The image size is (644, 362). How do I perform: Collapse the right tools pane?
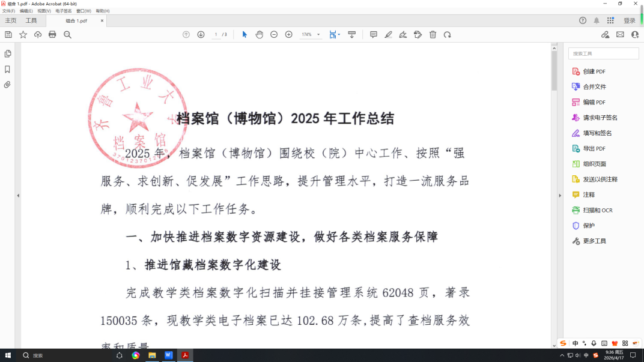coord(560,195)
